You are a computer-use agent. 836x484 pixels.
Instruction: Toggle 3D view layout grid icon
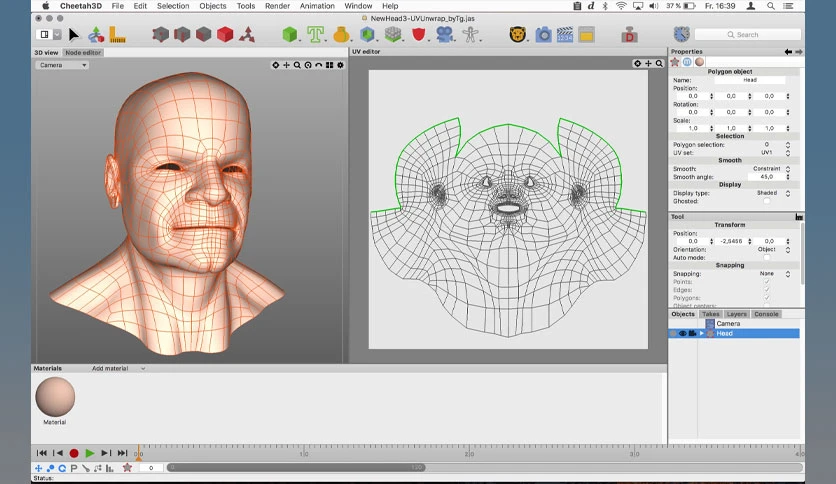pos(329,65)
